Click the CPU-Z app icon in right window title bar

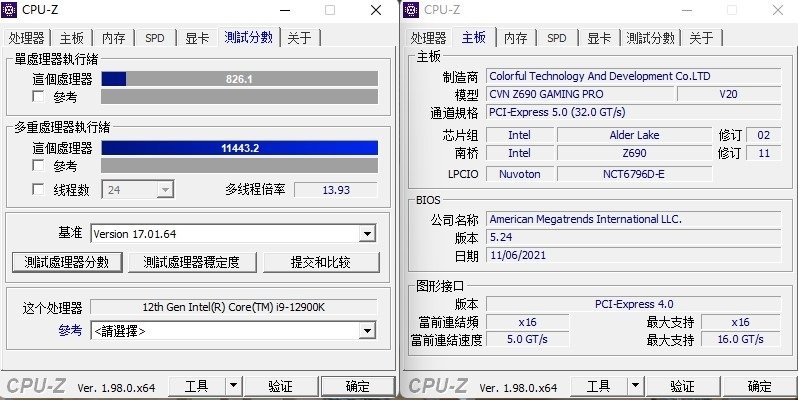click(411, 9)
